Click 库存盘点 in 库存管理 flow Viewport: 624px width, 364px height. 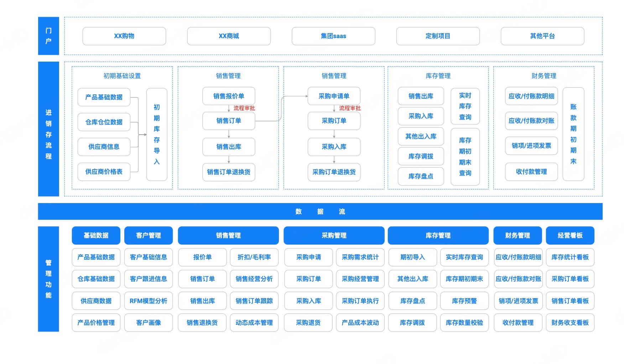pyautogui.click(x=421, y=176)
